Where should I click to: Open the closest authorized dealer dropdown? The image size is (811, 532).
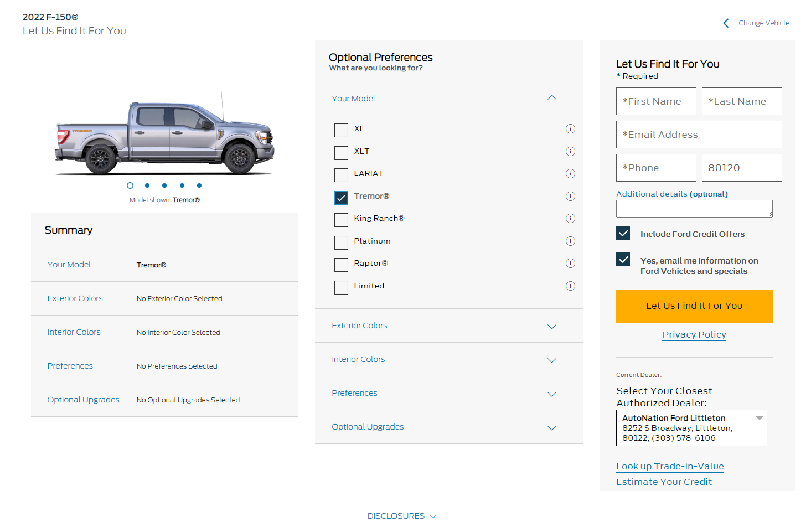coord(691,428)
